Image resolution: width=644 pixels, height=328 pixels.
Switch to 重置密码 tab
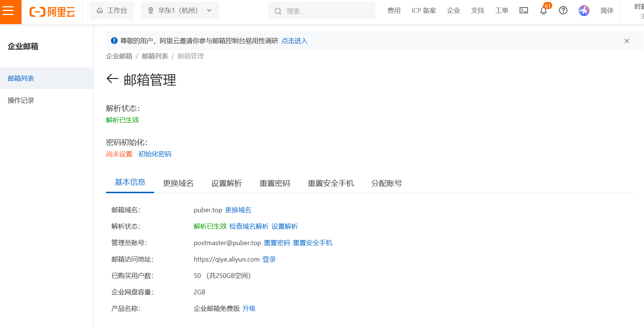click(275, 183)
